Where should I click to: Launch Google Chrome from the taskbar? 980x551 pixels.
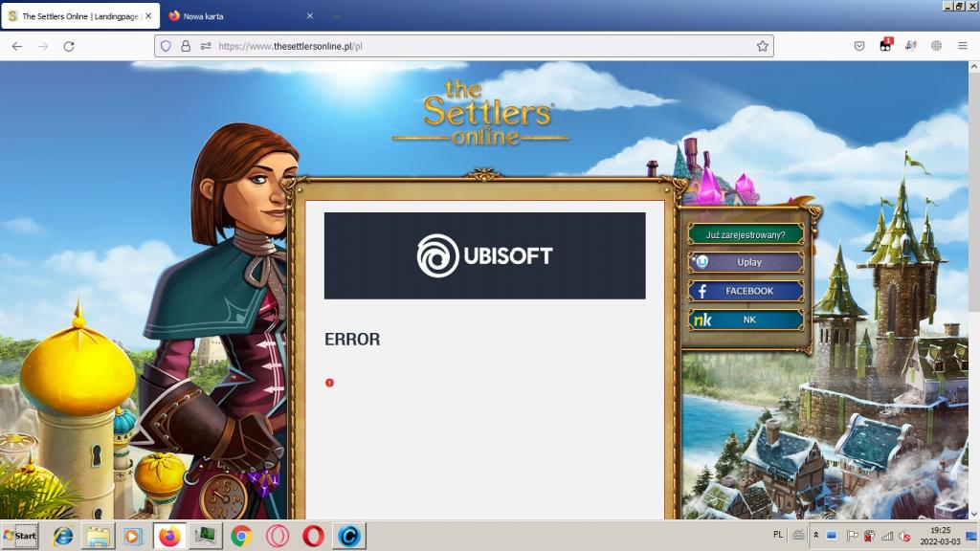(x=241, y=537)
